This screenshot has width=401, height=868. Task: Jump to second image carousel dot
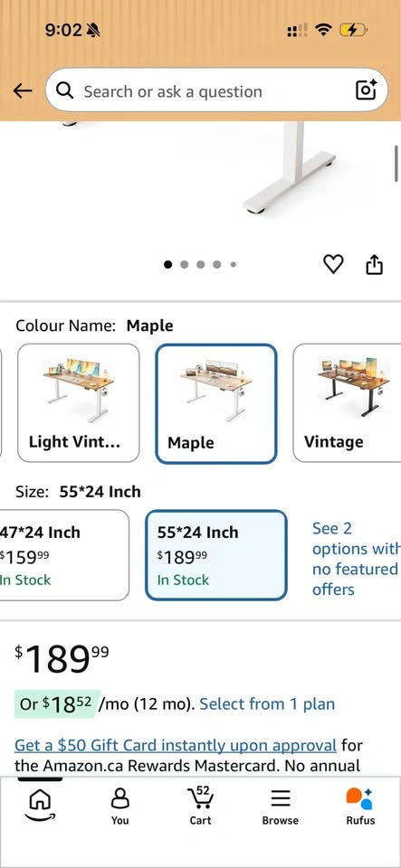pos(184,265)
